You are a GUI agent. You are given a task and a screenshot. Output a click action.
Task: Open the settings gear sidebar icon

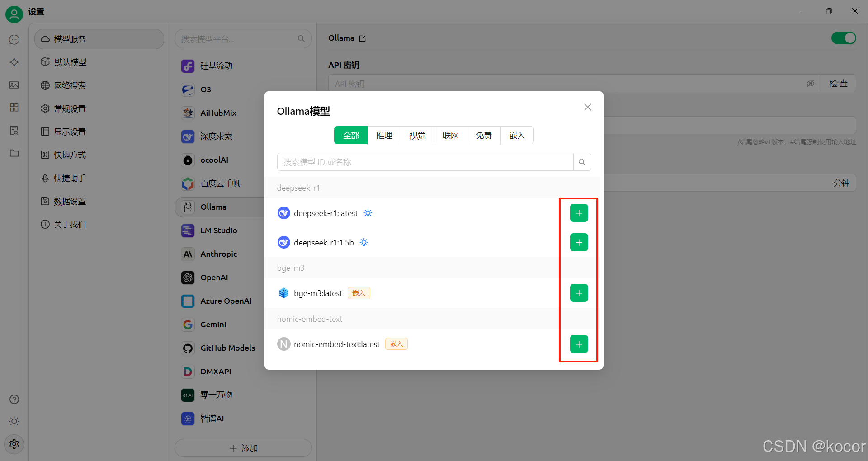click(14, 444)
